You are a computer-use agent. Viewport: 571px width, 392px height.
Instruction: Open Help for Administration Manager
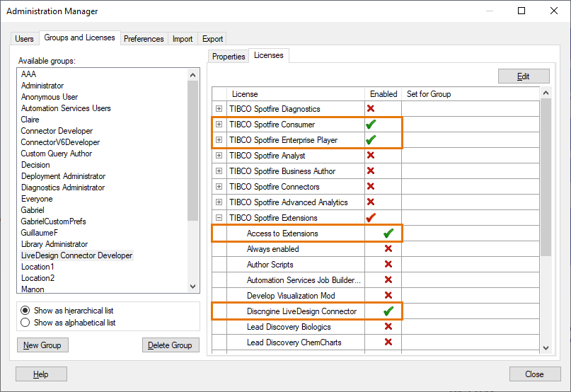pyautogui.click(x=41, y=374)
